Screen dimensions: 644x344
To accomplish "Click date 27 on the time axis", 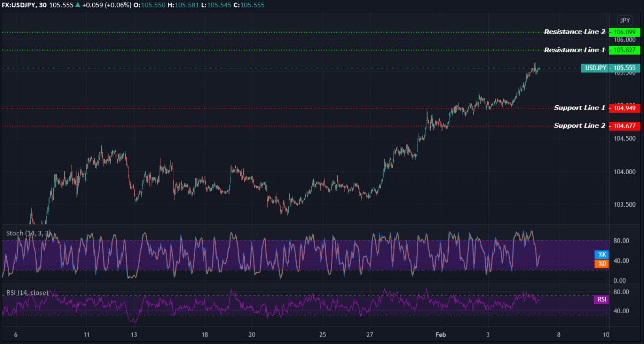I will point(370,335).
